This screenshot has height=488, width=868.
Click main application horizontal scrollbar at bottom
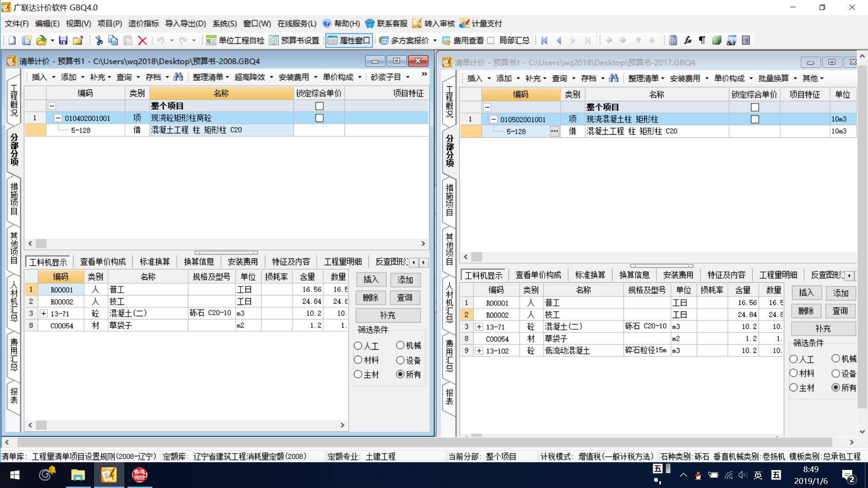429,442
